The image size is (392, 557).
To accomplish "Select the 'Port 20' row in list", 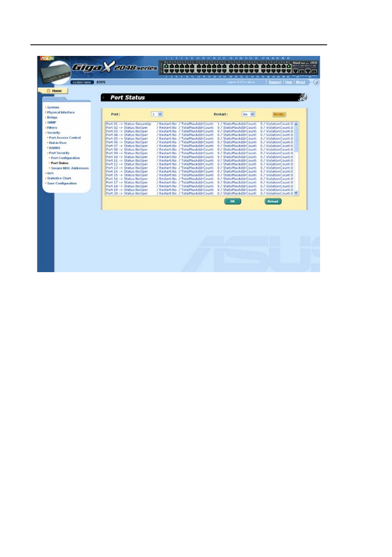I will point(200,193).
